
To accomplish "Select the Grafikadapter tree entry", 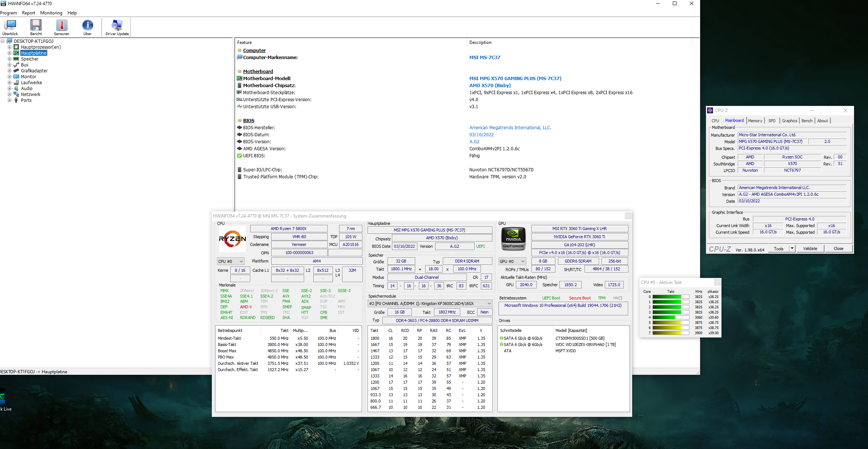I will [34, 71].
